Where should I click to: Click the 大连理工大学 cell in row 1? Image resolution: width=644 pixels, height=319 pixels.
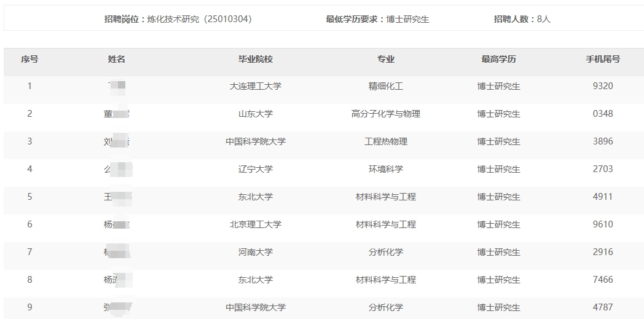[x=255, y=86]
